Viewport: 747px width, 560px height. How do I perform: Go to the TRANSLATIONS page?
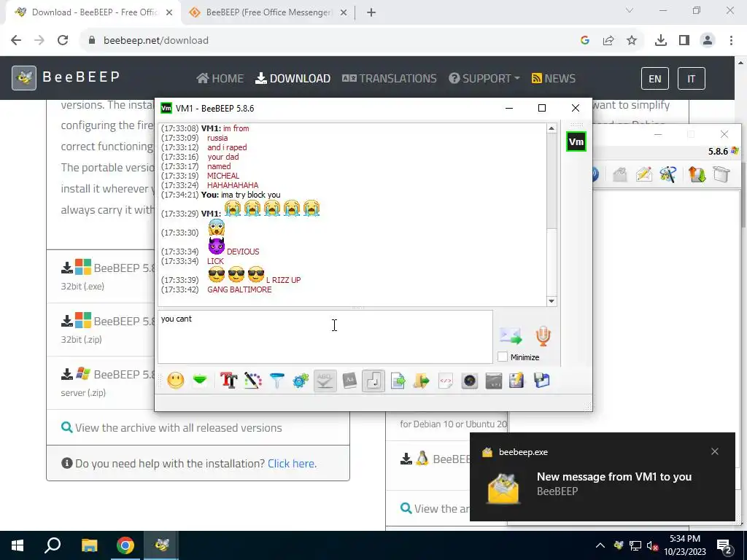click(x=390, y=79)
